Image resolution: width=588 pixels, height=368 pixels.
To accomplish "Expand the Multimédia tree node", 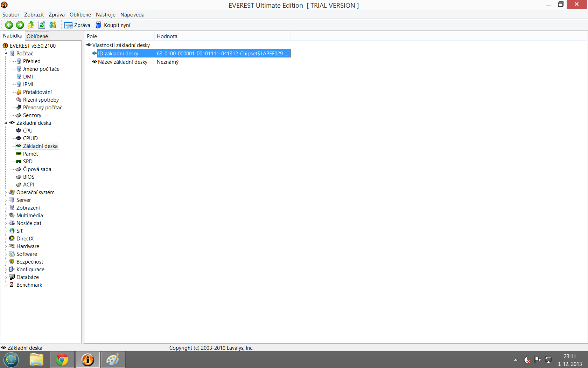I will [6, 216].
